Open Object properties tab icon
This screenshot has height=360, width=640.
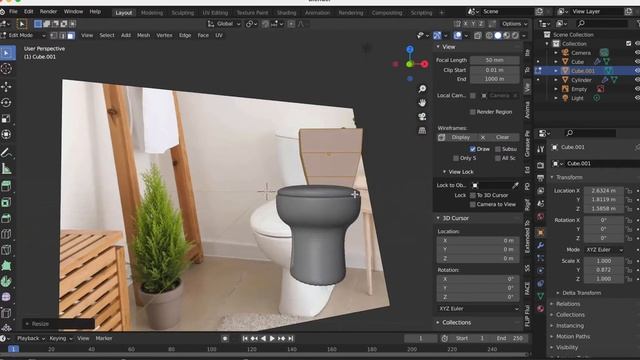[540, 233]
